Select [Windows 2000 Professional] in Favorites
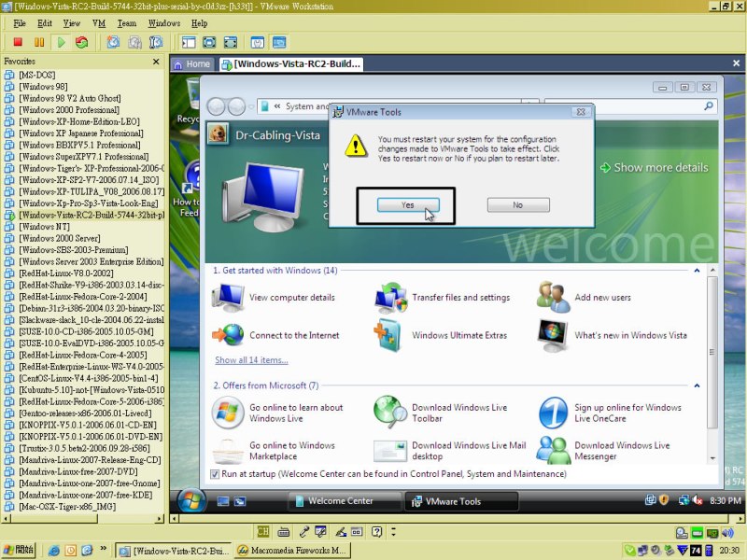 pos(69,110)
